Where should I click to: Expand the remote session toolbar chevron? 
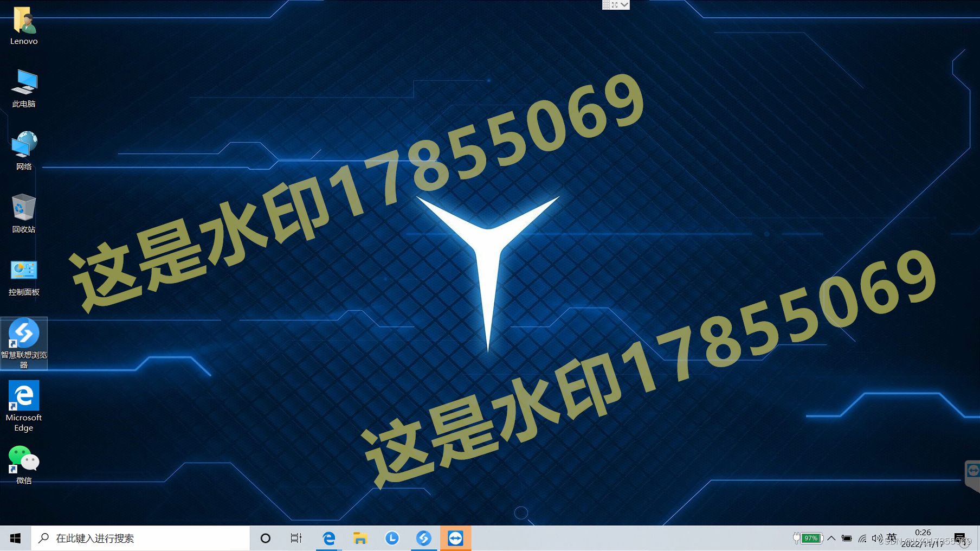tap(624, 4)
